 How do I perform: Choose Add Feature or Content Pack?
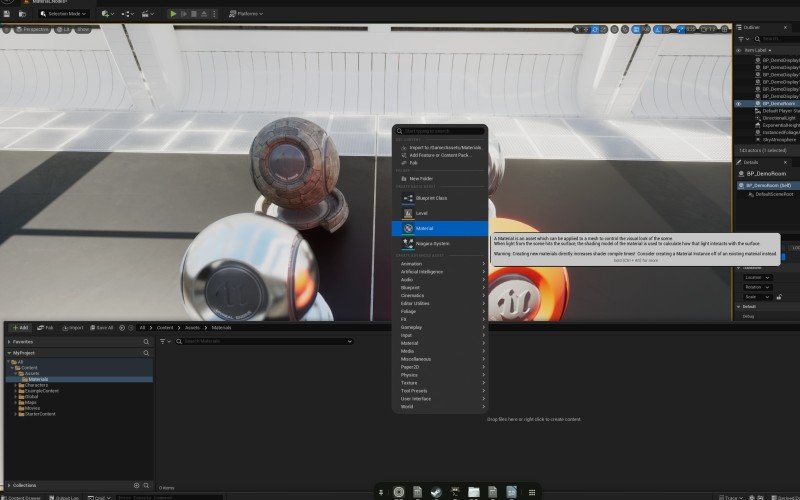pos(440,155)
